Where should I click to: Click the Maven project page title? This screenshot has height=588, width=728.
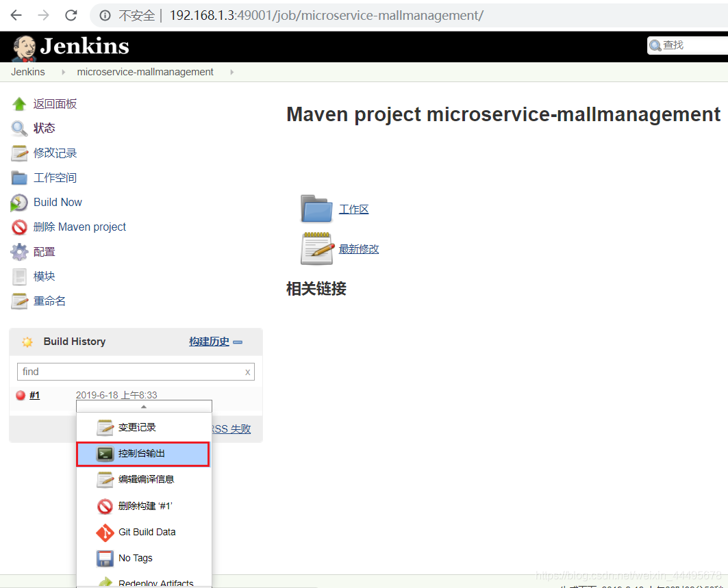[503, 114]
